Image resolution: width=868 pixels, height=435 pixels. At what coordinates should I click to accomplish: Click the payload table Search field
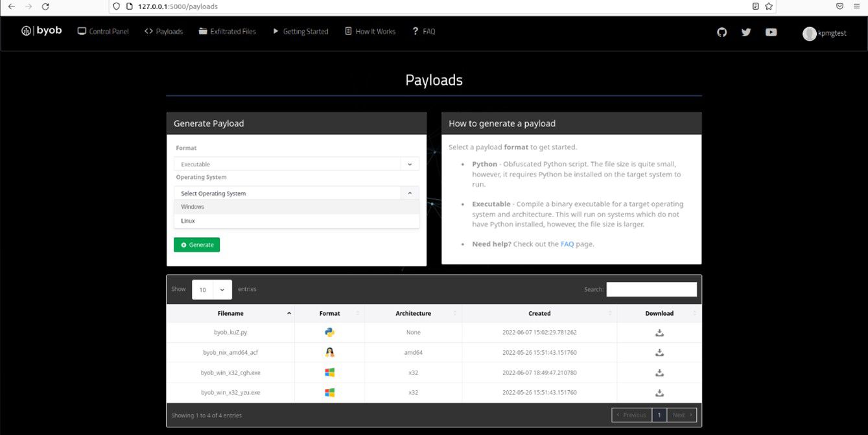pos(651,290)
